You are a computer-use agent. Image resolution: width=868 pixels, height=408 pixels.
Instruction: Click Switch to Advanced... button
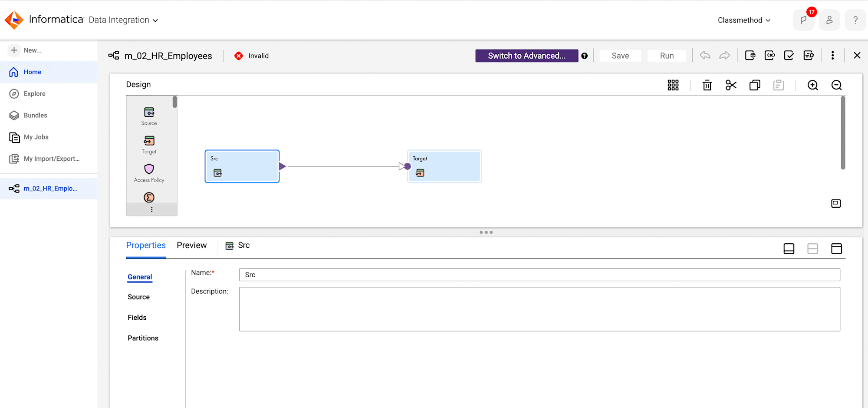[x=526, y=56]
